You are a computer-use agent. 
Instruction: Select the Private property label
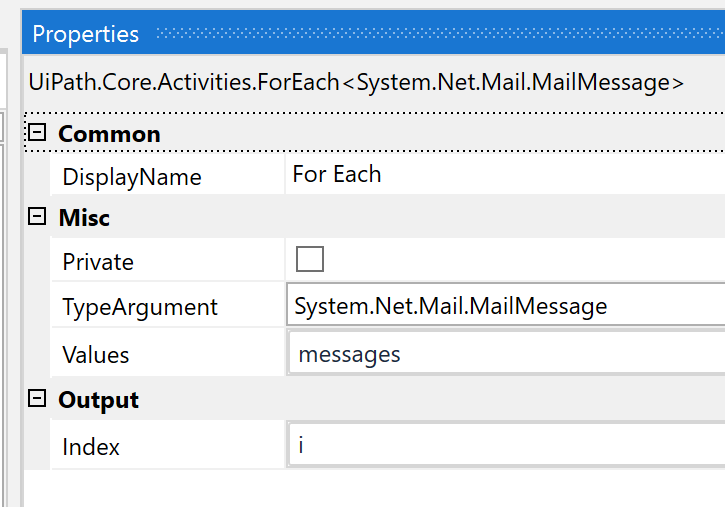[x=98, y=262]
